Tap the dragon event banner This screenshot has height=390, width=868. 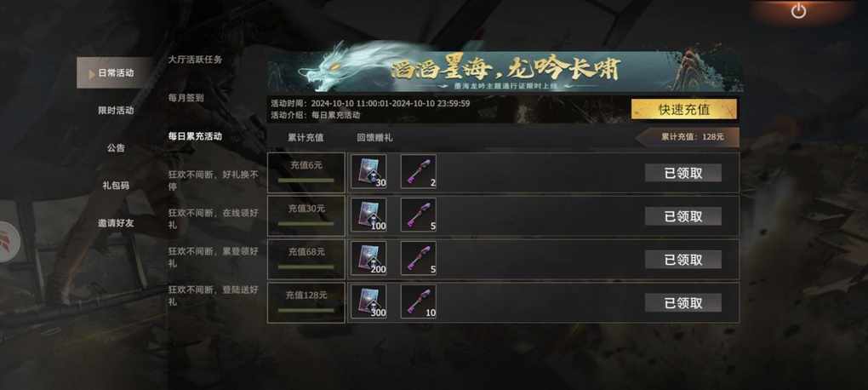coord(505,69)
